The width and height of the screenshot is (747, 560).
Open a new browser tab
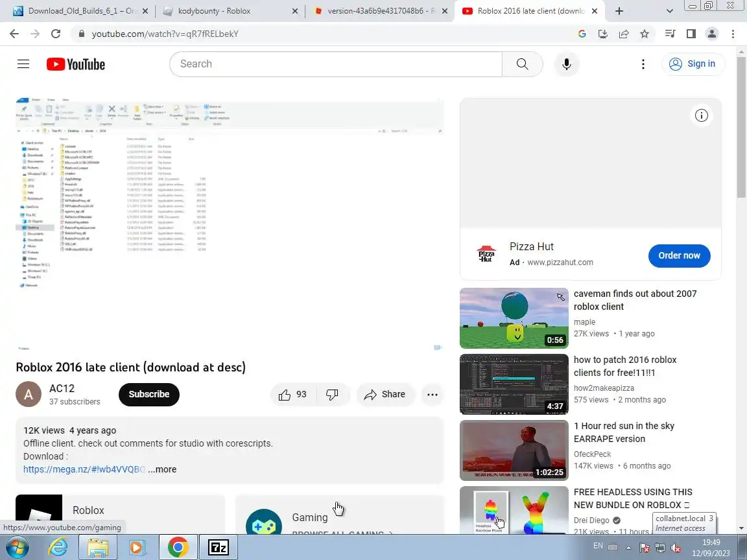[619, 11]
